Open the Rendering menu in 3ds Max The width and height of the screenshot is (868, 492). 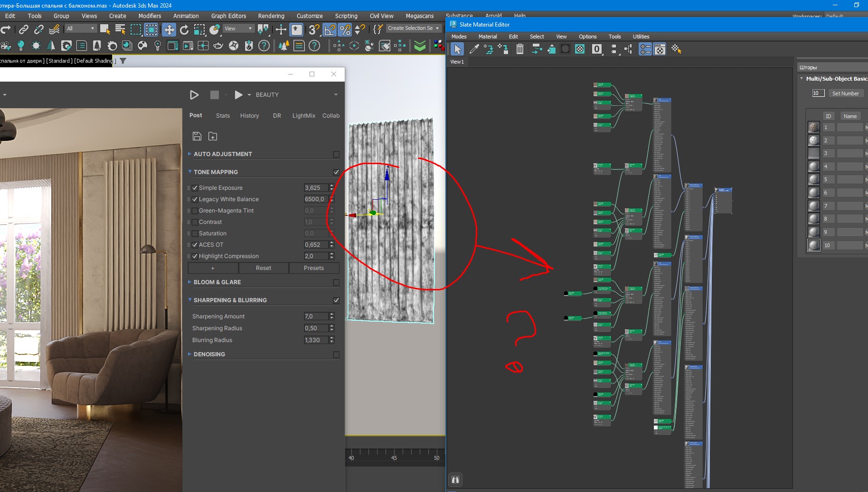click(x=271, y=16)
